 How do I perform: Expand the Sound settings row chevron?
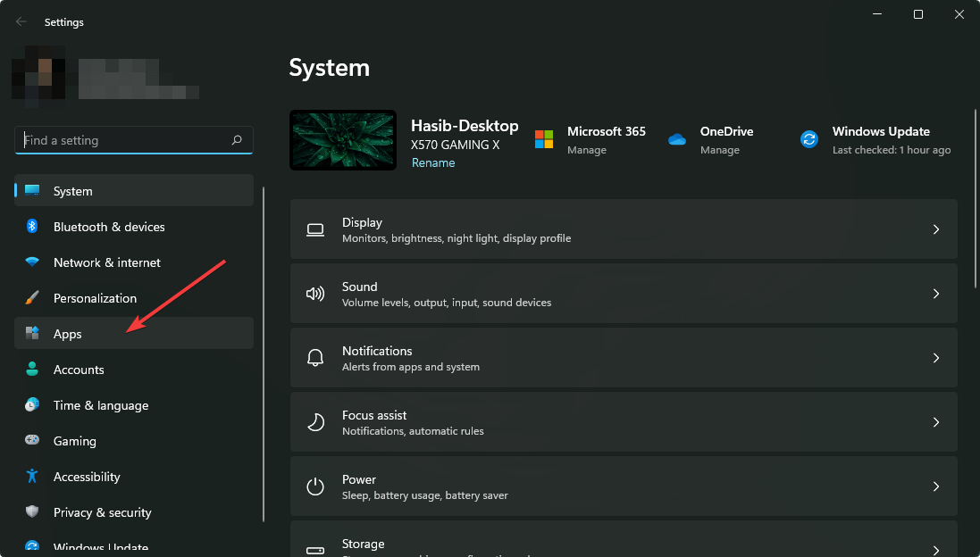click(935, 294)
